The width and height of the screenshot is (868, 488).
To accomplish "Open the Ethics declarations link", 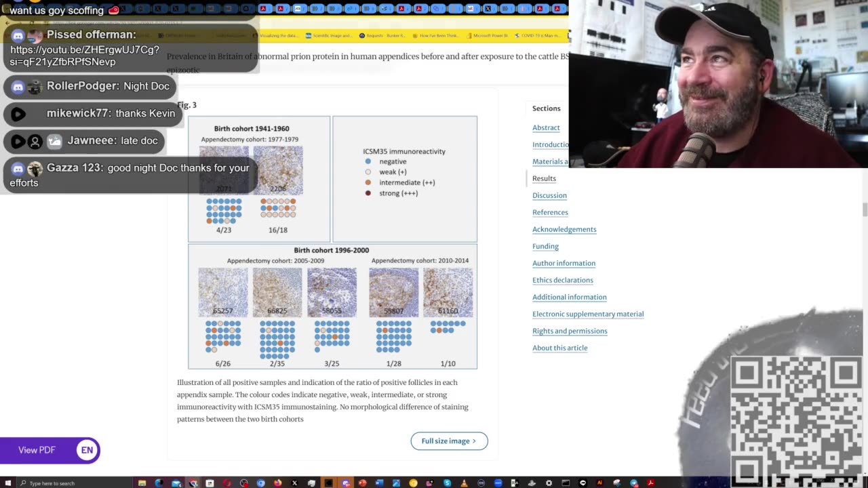I will pyautogui.click(x=563, y=280).
